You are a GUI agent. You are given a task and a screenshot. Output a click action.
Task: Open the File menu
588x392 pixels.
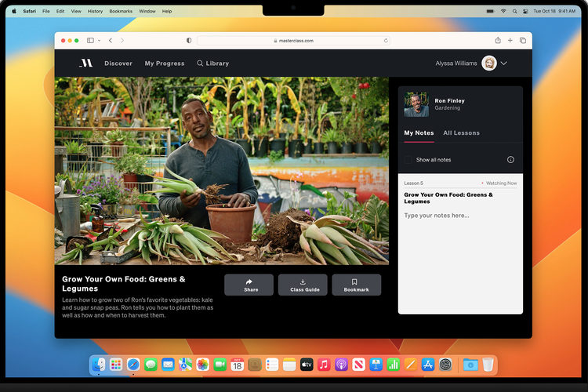(46, 11)
